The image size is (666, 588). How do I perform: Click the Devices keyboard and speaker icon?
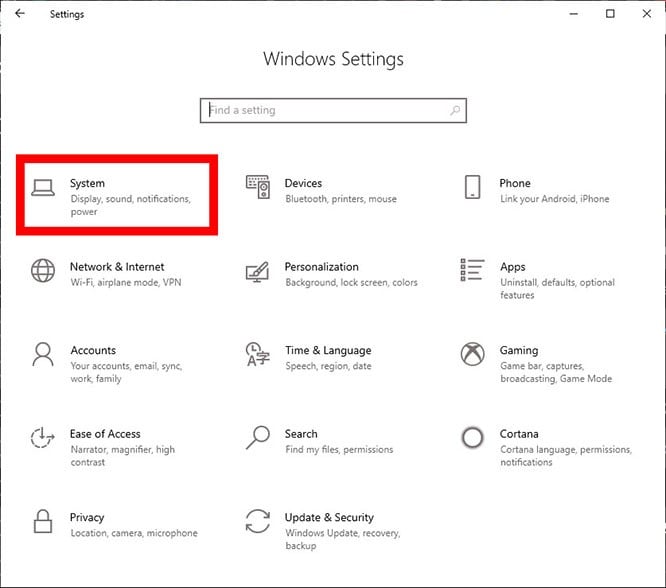258,187
